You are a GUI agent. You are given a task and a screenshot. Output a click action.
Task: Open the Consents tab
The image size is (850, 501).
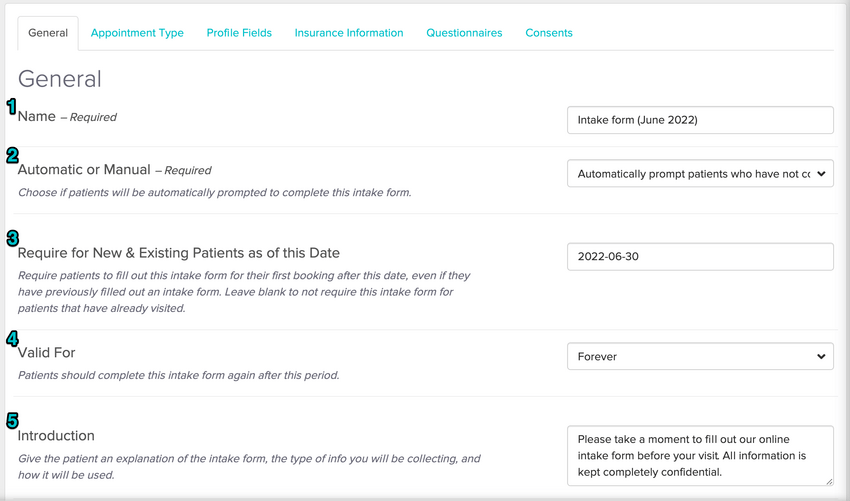click(549, 33)
